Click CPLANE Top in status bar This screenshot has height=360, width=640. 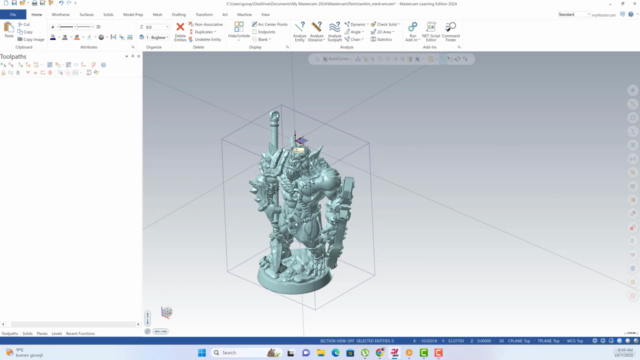point(519,341)
